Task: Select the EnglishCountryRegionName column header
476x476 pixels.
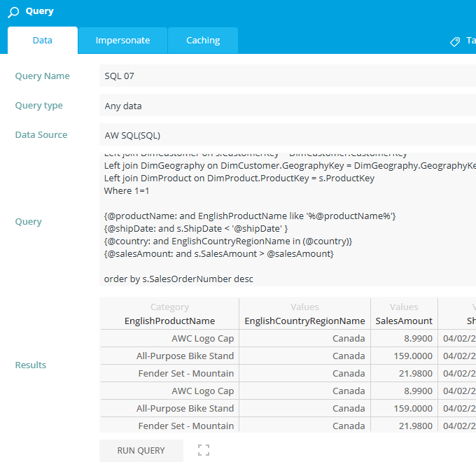Action: [304, 321]
